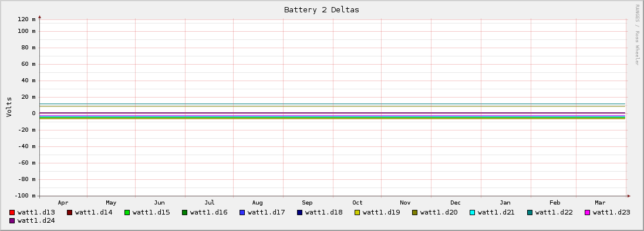Click the -40 m y-axis tick label
The width and height of the screenshot is (644, 231).
[26, 146]
